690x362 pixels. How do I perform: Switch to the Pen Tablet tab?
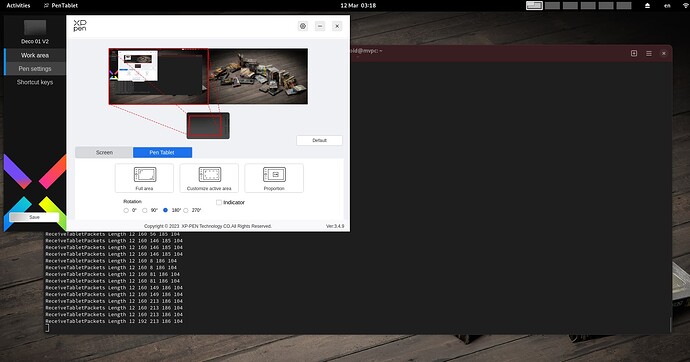tap(162, 152)
